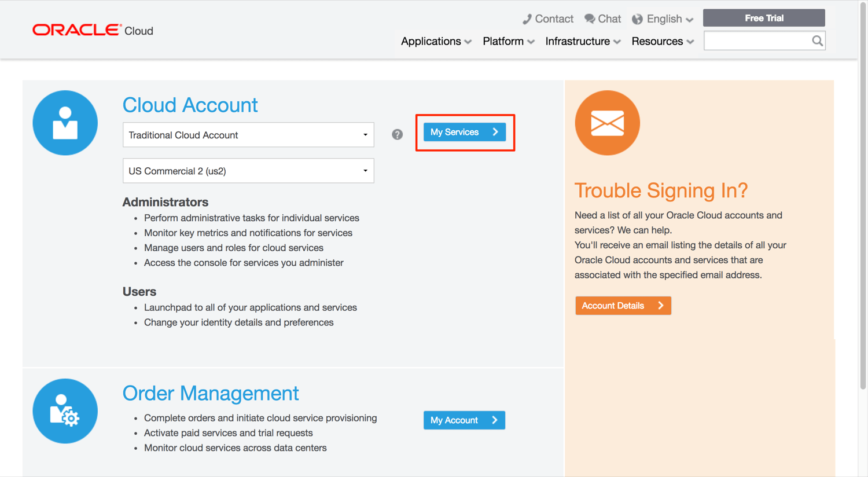
Task: Click the Account Details button
Action: pos(623,306)
